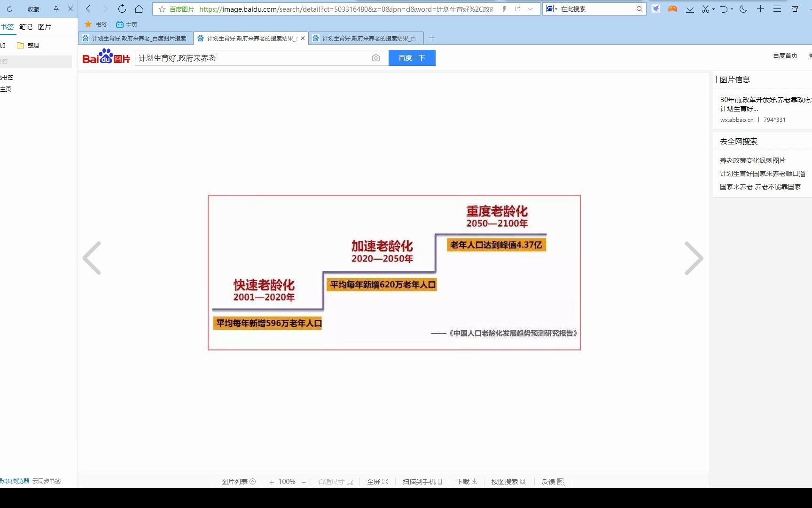The image size is (812, 508).
Task: Click the magnifier icon in search box
Action: [x=640, y=9]
